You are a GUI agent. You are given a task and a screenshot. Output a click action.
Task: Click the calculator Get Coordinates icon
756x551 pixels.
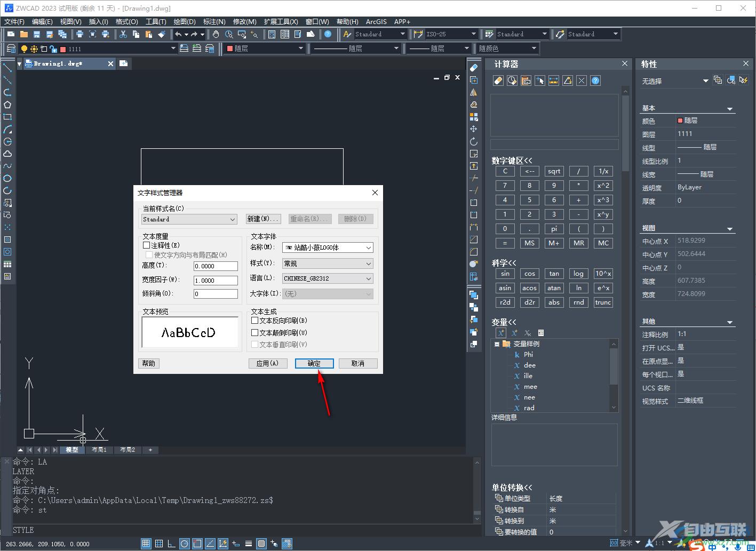[x=540, y=81]
